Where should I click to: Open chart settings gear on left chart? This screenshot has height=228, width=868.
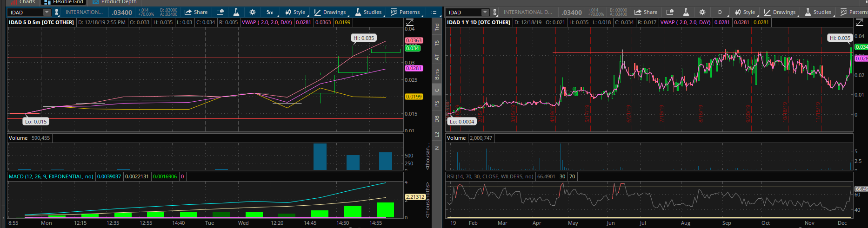point(252,12)
